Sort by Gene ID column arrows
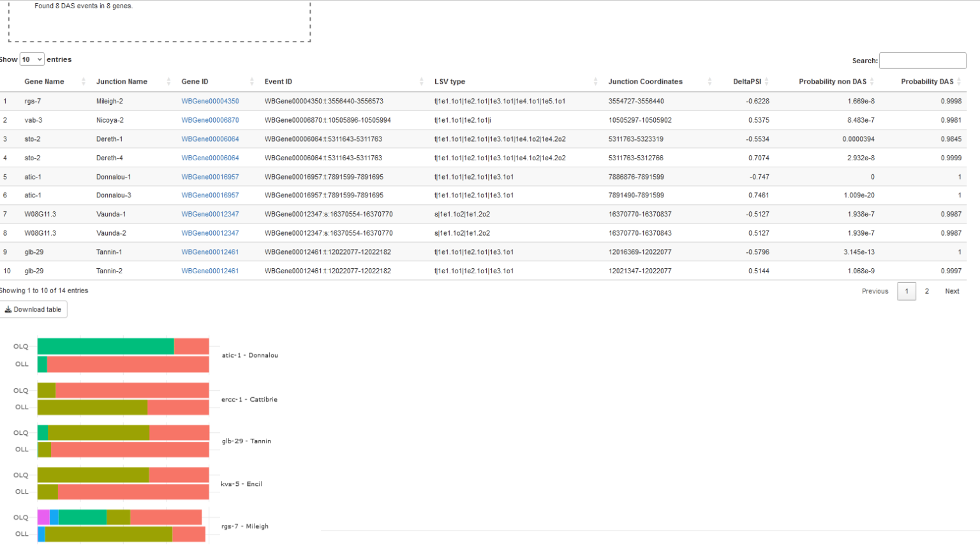Viewport: 980px width, 546px height. click(252, 82)
